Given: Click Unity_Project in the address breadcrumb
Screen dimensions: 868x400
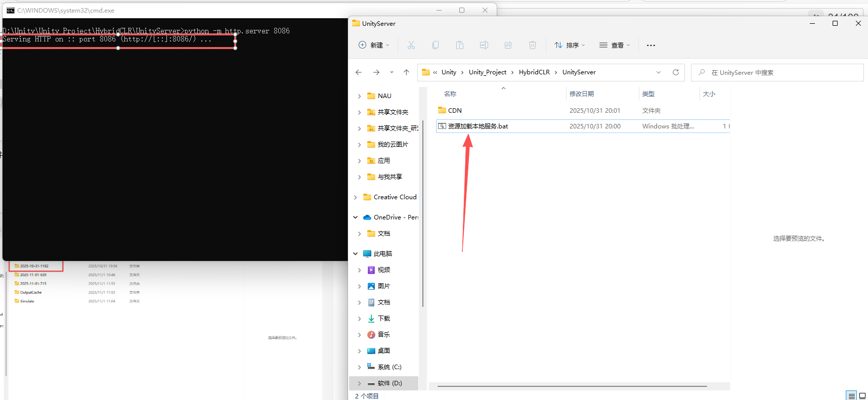Looking at the screenshot, I should click(x=488, y=72).
